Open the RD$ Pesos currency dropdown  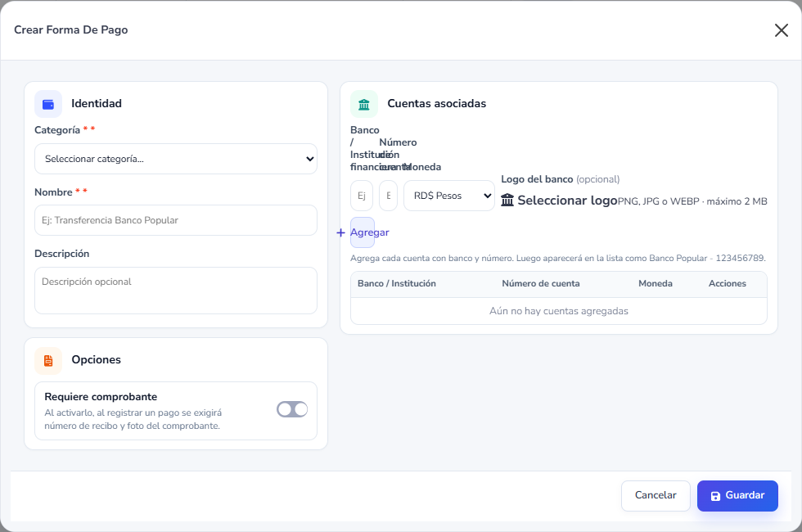(x=449, y=196)
